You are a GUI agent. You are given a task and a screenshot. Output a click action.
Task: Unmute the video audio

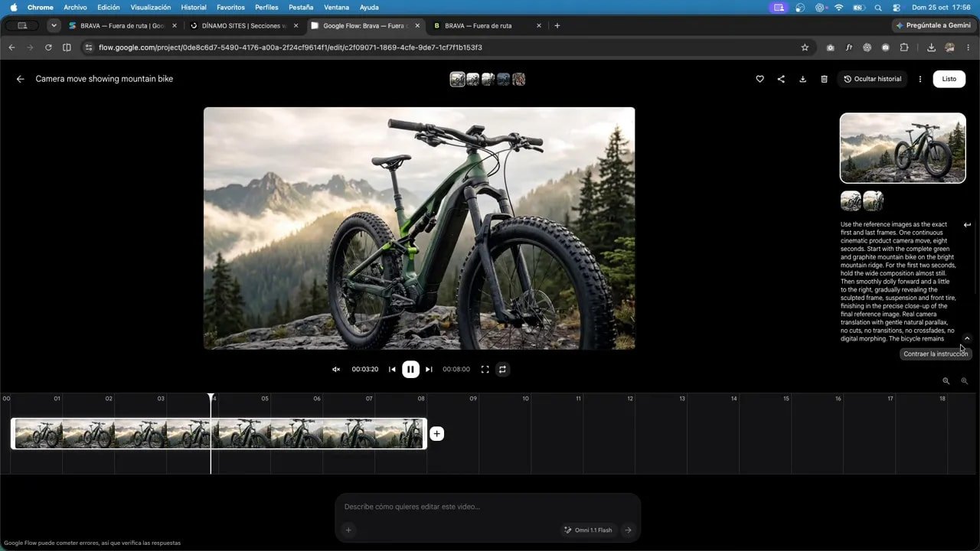[336, 369]
